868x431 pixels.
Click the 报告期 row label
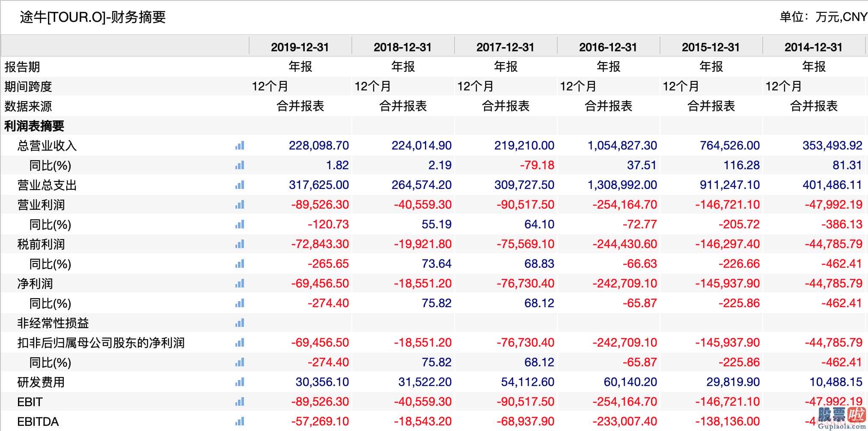click(22, 67)
